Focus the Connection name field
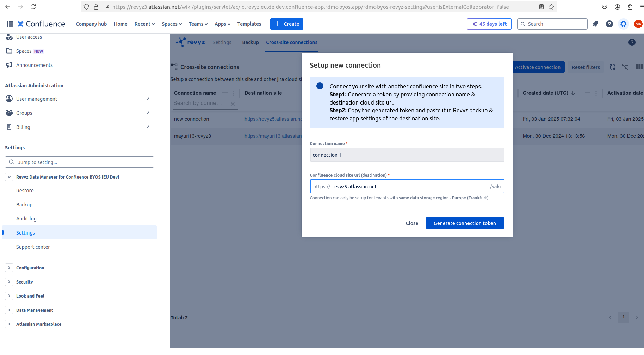This screenshot has height=355, width=644. [x=407, y=155]
